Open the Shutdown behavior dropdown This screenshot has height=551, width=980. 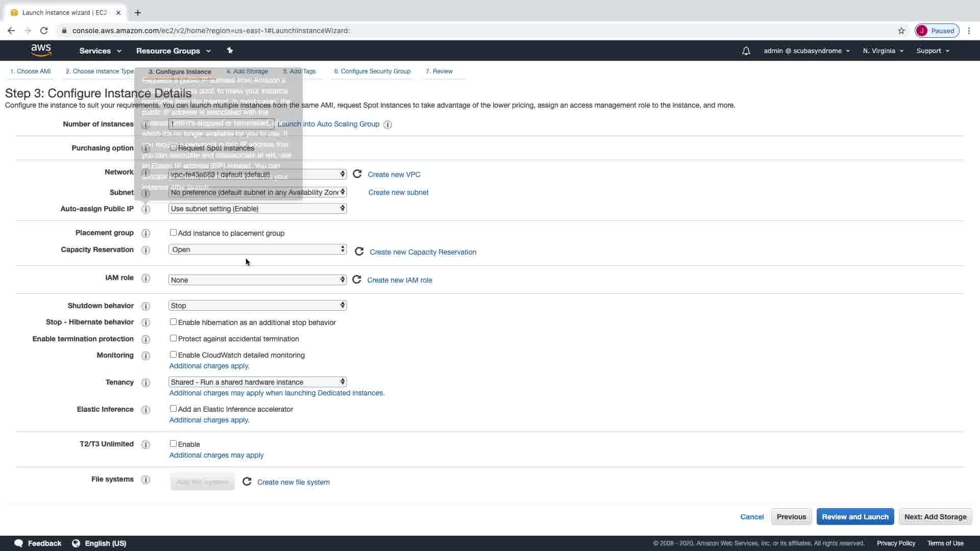pyautogui.click(x=257, y=305)
